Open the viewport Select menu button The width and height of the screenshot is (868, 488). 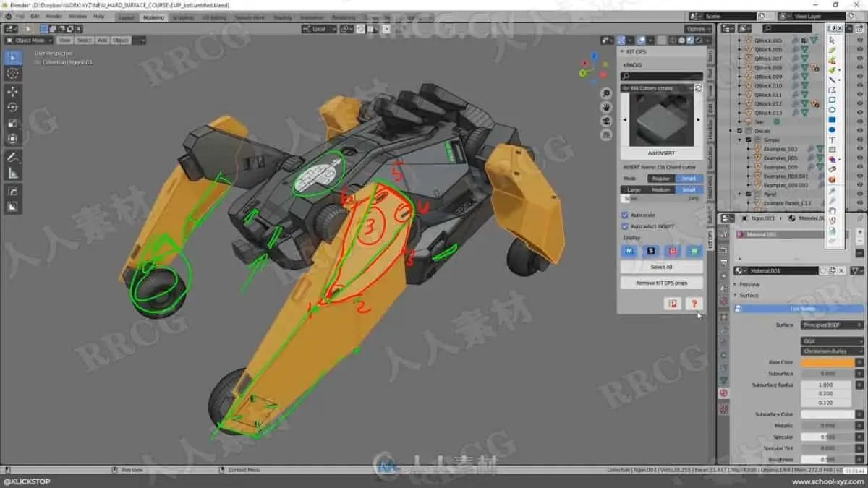84,40
